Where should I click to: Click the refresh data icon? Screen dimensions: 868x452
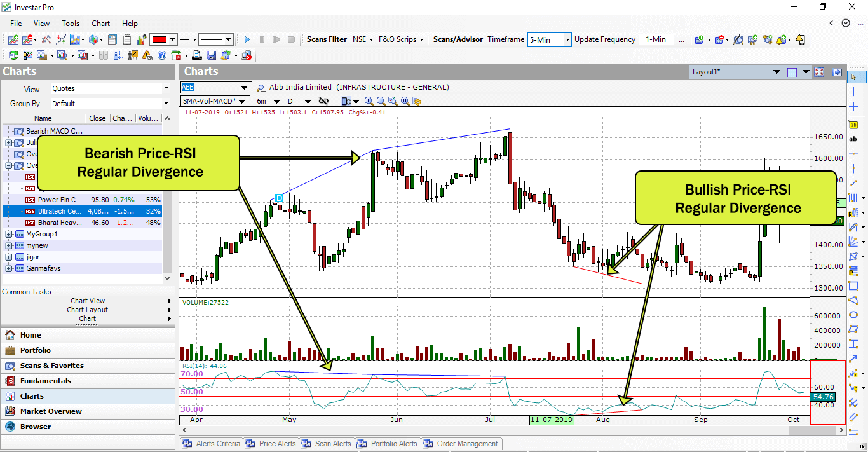click(13, 55)
